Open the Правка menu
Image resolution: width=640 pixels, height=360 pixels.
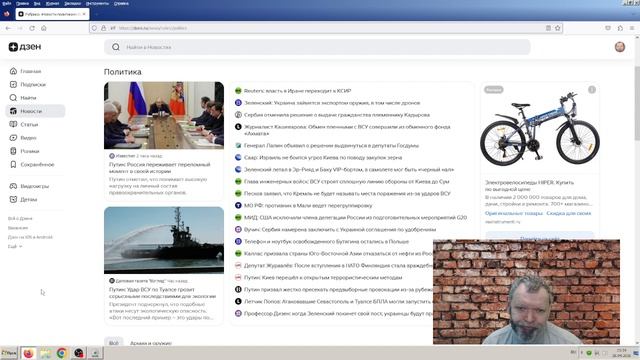click(x=22, y=3)
